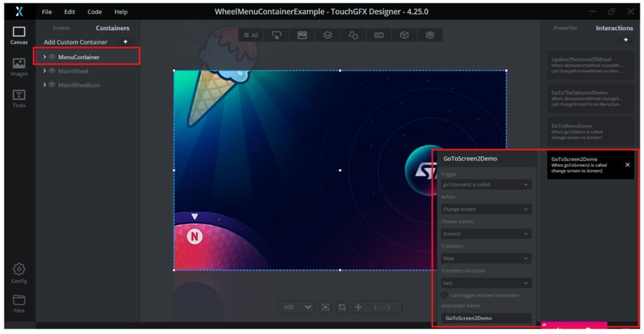Switch to the Properties tab
Image resolution: width=644 pixels, height=334 pixels.
click(x=565, y=28)
